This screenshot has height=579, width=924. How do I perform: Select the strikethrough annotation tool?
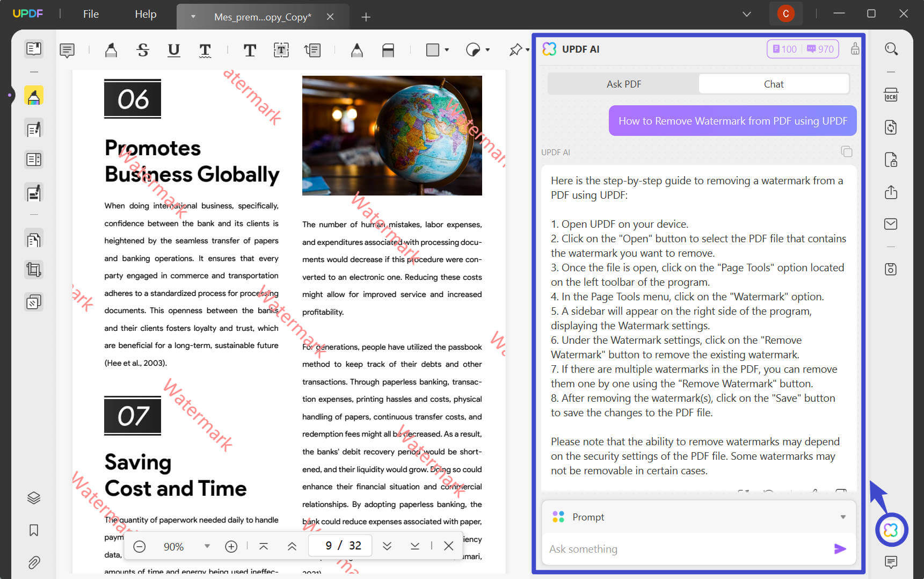coord(142,50)
